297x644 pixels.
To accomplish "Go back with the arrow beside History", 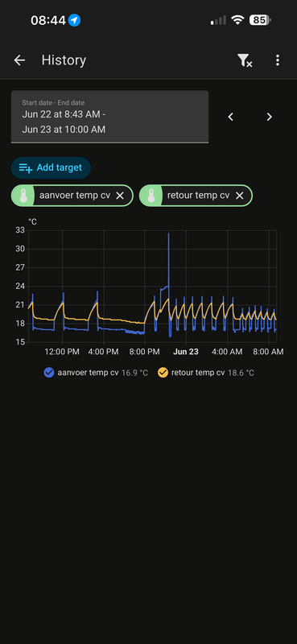I will pos(19,60).
